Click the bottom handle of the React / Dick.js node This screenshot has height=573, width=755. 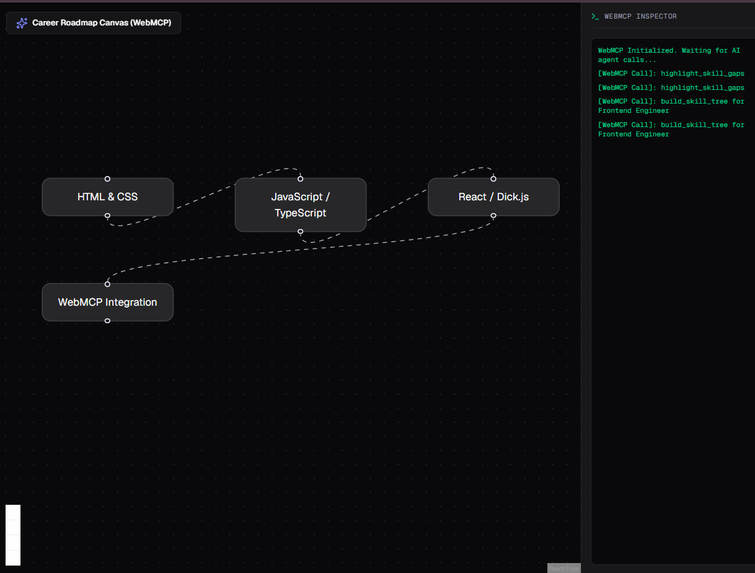point(494,216)
